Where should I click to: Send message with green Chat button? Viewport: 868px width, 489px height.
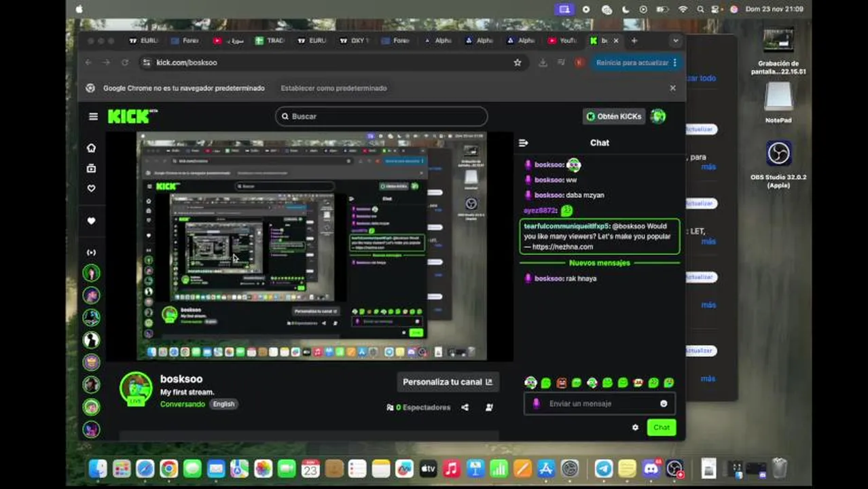[x=661, y=427]
